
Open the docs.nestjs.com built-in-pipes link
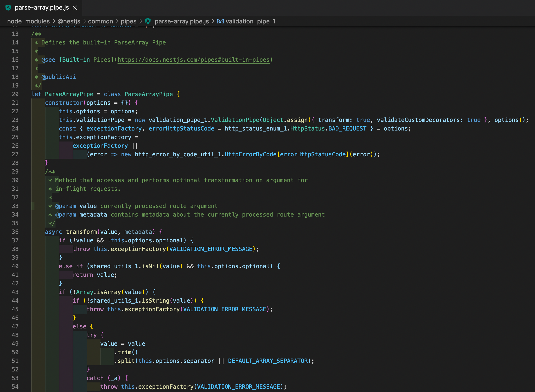pyautogui.click(x=193, y=60)
